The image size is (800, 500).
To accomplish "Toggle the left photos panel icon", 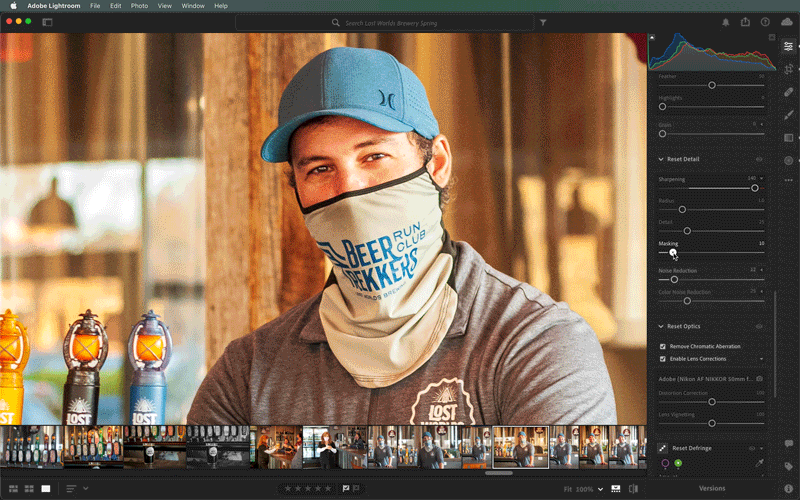I will 47,22.
